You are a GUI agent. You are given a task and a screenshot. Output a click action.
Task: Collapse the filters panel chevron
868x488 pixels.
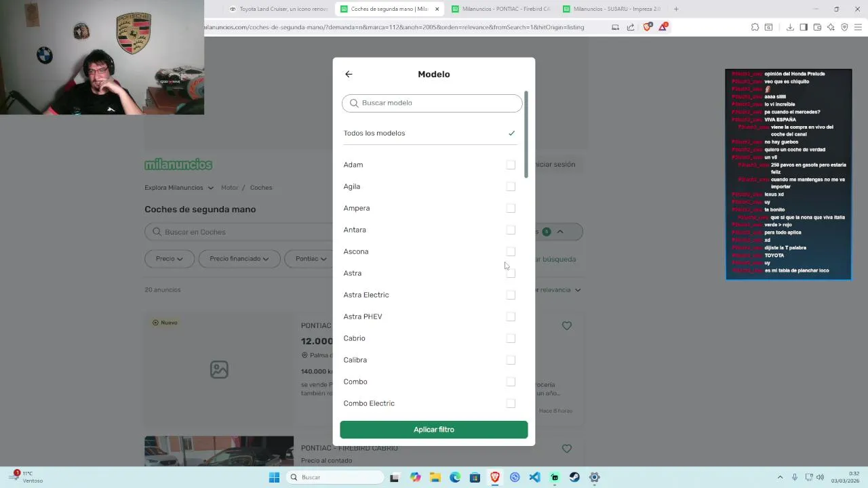click(x=560, y=232)
